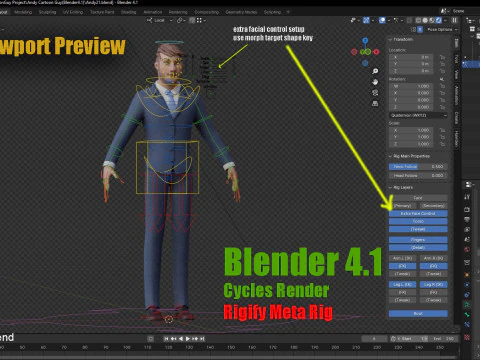Adjust the Head Follow slider

pos(418,175)
